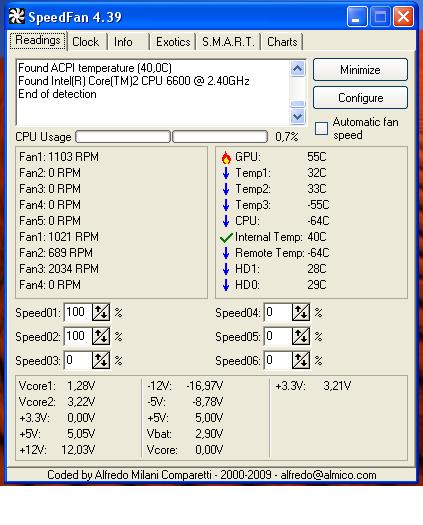Click the Speed03 value field

78,360
